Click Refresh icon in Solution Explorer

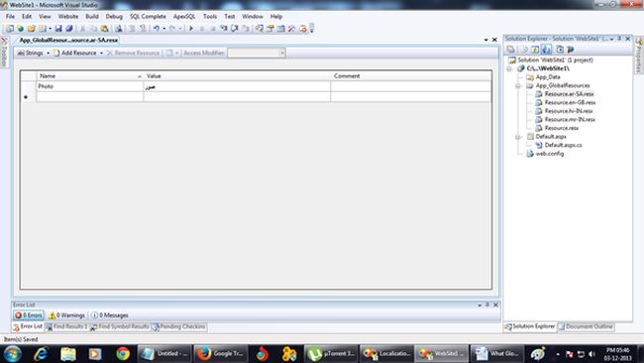click(535, 50)
